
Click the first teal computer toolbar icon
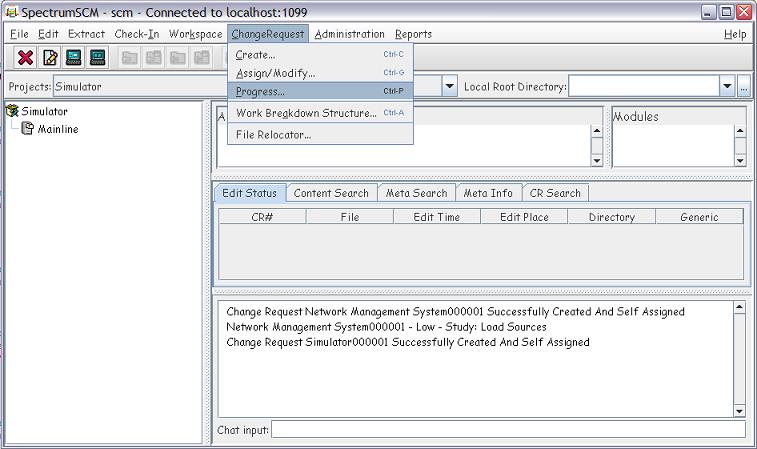(74, 57)
